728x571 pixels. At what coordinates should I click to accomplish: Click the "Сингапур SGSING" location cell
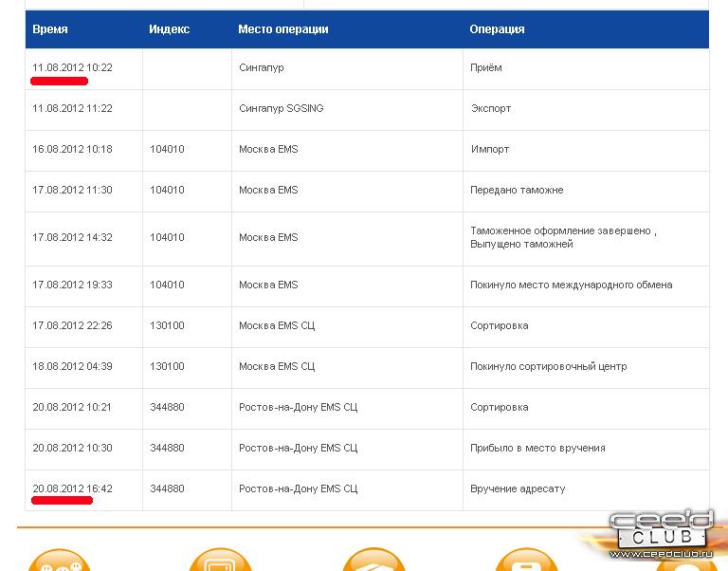pyautogui.click(x=282, y=109)
